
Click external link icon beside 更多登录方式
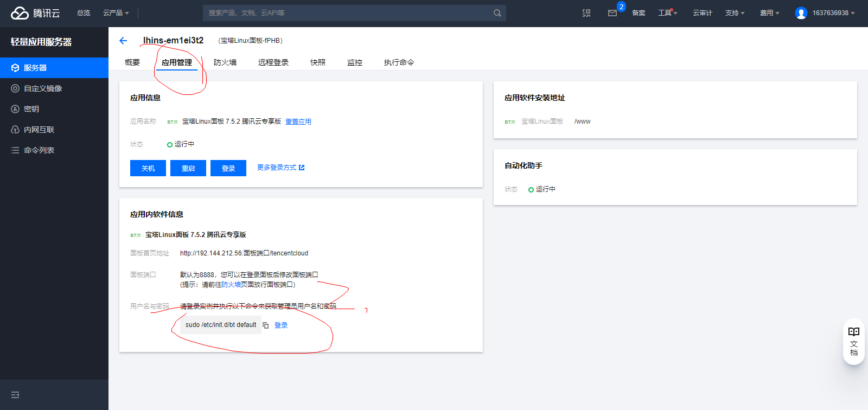(x=302, y=168)
